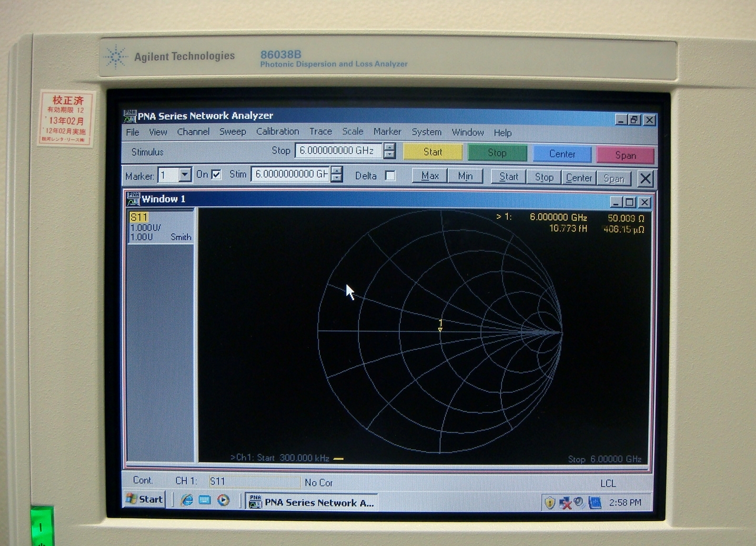This screenshot has width=756, height=546.
Task: Click the marker Min button
Action: [x=465, y=176]
